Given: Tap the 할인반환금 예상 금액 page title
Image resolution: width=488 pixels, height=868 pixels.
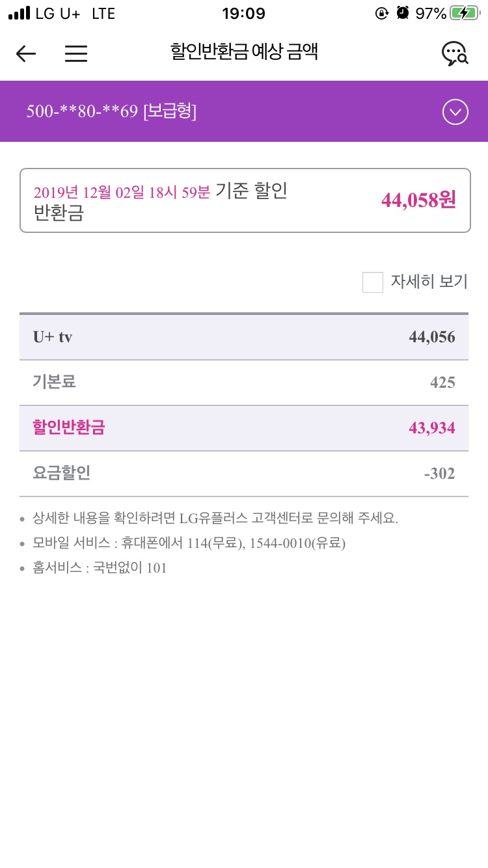Looking at the screenshot, I should [244, 52].
